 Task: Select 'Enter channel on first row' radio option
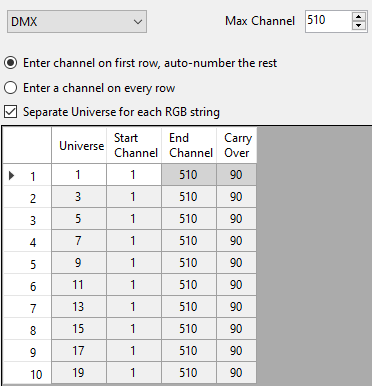[x=11, y=63]
